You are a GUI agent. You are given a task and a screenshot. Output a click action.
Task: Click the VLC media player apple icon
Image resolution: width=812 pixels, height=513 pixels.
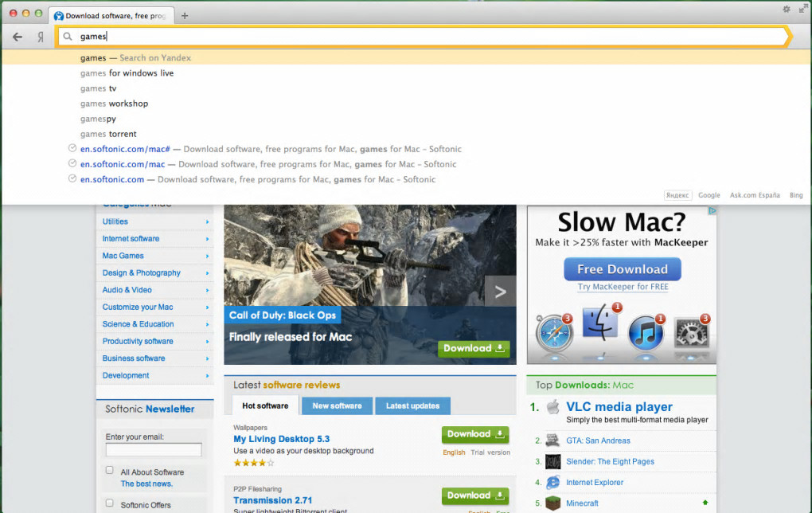click(x=553, y=407)
